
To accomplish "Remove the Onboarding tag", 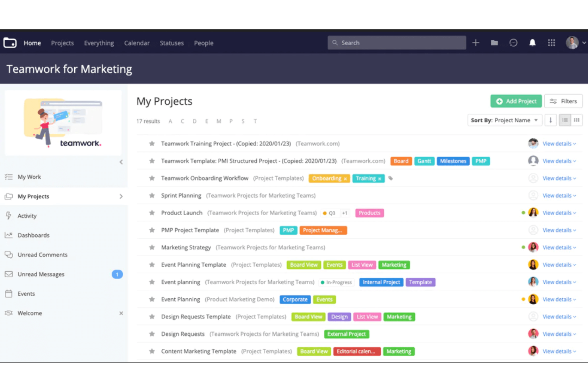I will pyautogui.click(x=345, y=179).
